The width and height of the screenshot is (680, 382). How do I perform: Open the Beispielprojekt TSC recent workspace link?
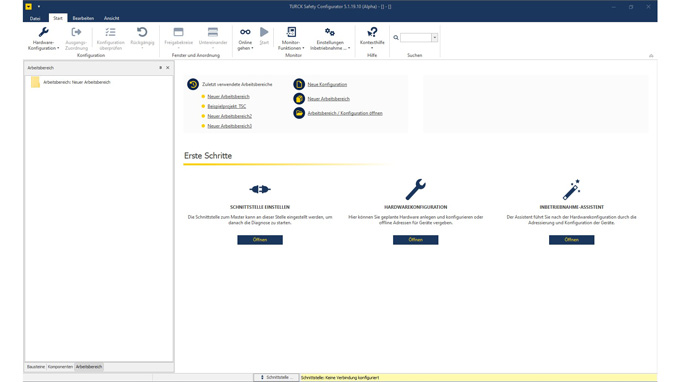tap(226, 106)
